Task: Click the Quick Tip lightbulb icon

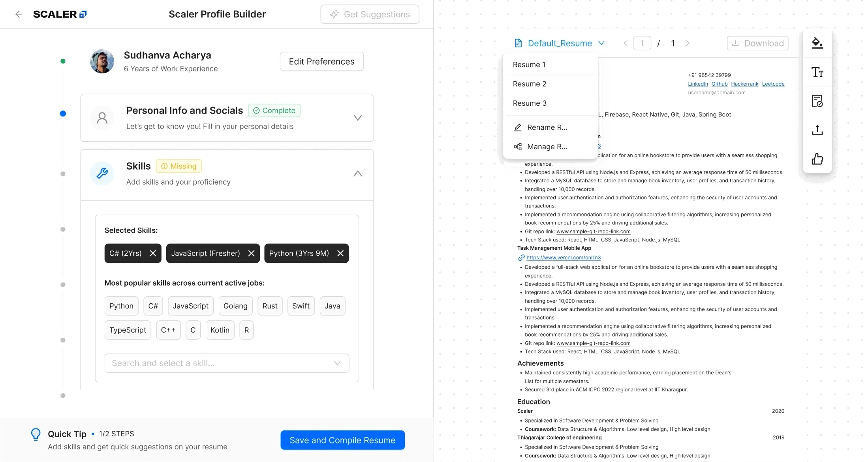Action: pyautogui.click(x=36, y=434)
